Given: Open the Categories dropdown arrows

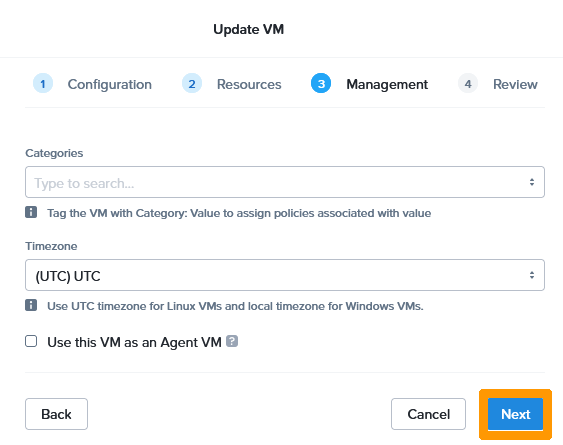Looking at the screenshot, I should tap(532, 182).
